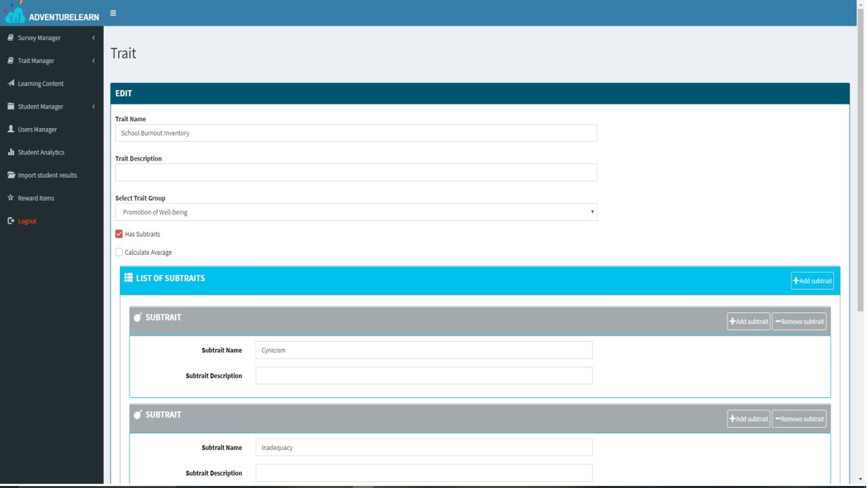Click the hamburger menu toggle icon
Image resolution: width=868 pixels, height=488 pixels.
pos(113,13)
